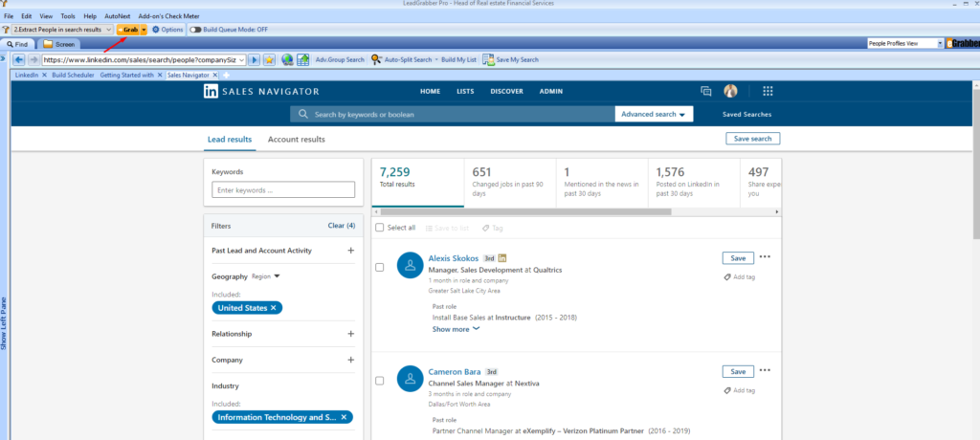980x440 pixels.
Task: Expand the Relationship filter
Action: point(350,334)
